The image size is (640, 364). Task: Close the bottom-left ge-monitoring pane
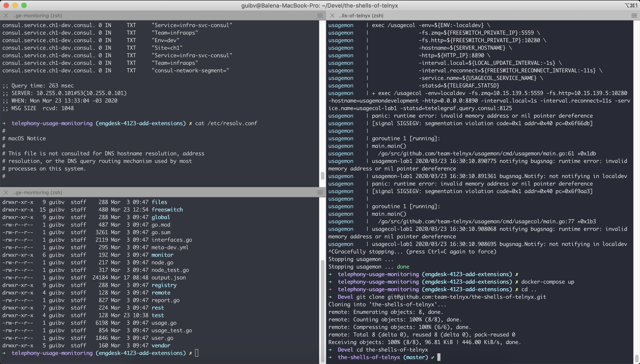pos(6,192)
